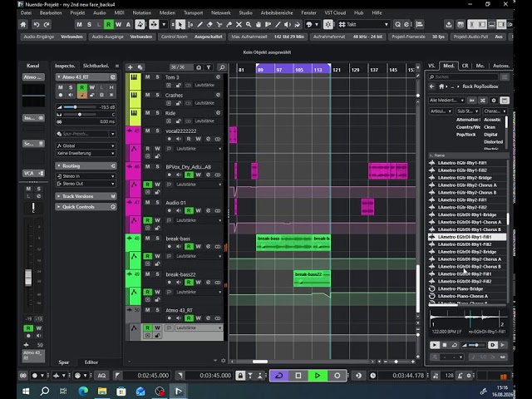
Task: Select the Mute X tool
Action: pyautogui.click(x=239, y=24)
